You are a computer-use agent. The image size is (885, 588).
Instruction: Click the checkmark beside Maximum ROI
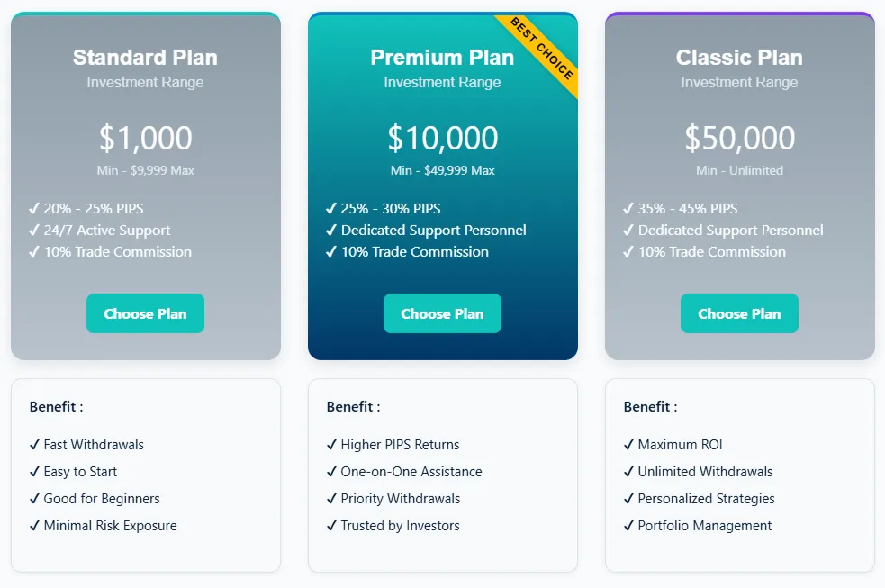[x=629, y=445]
